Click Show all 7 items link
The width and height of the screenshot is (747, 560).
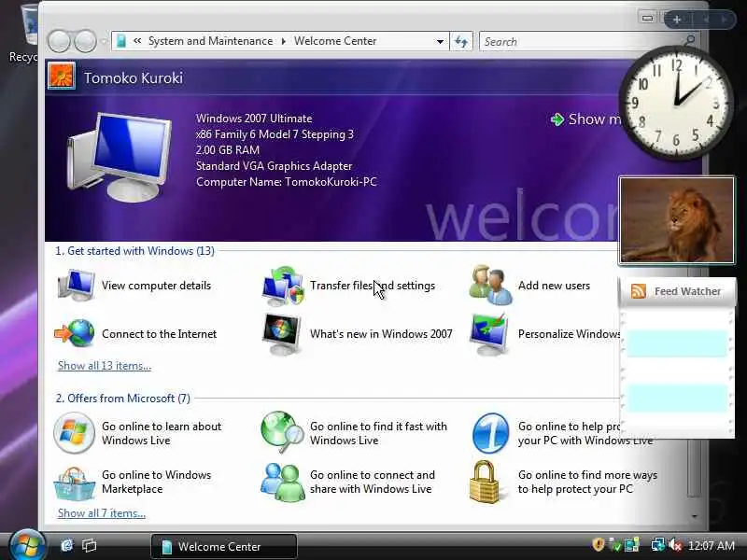[x=102, y=513]
